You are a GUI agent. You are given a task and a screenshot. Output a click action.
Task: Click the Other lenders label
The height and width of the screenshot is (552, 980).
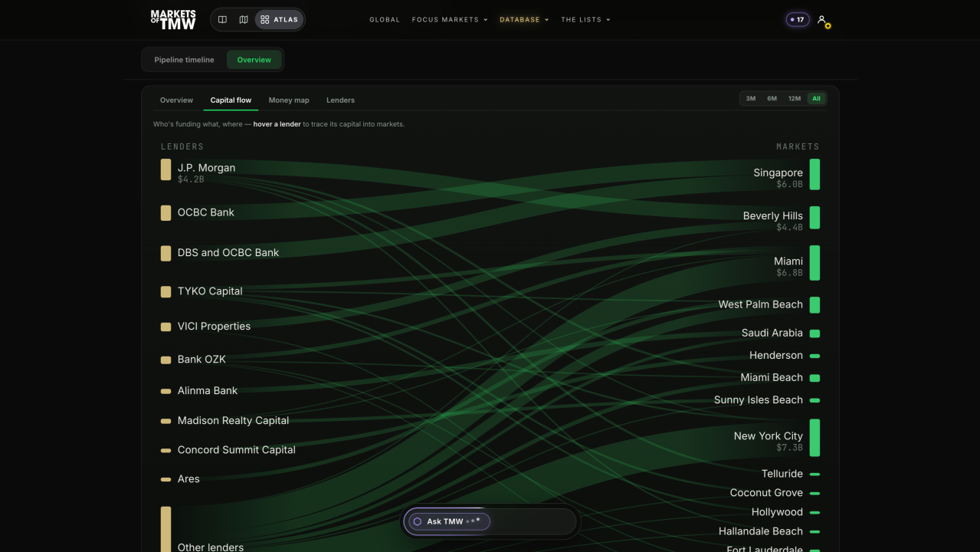(x=211, y=547)
